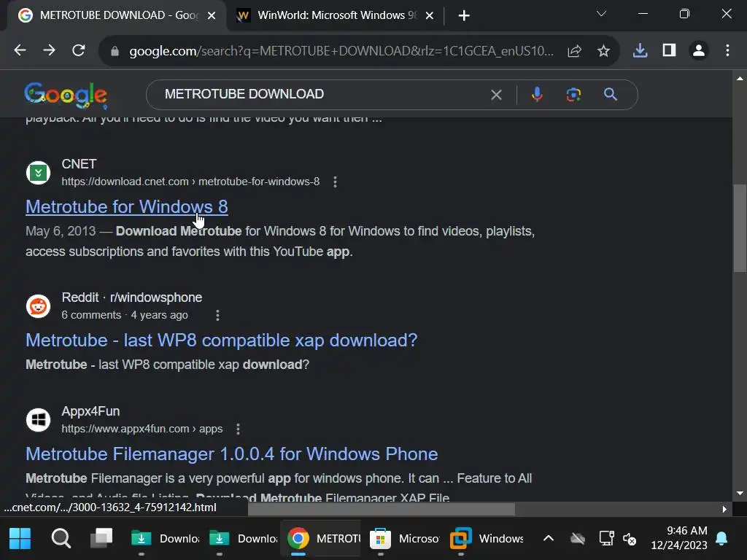
Task: Reload the current page
Action: click(x=79, y=50)
